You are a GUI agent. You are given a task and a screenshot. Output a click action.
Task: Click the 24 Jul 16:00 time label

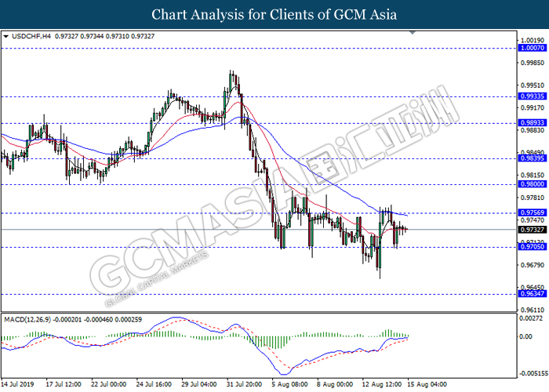pos(154,384)
